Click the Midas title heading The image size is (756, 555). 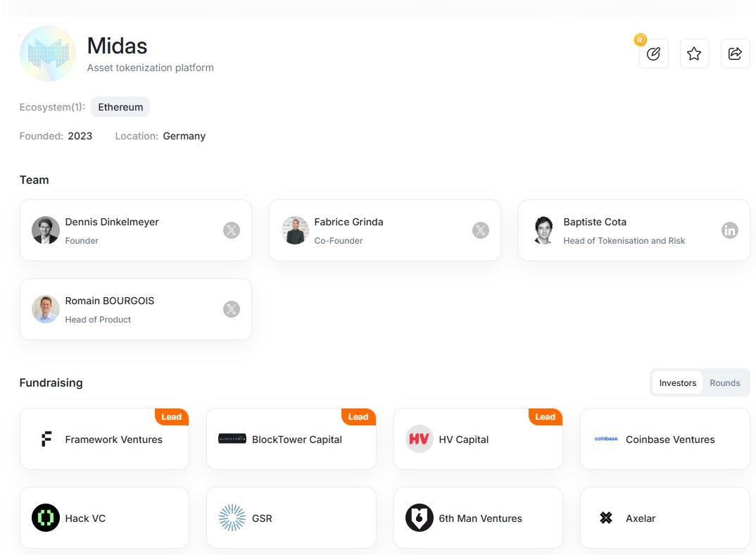[x=117, y=46]
